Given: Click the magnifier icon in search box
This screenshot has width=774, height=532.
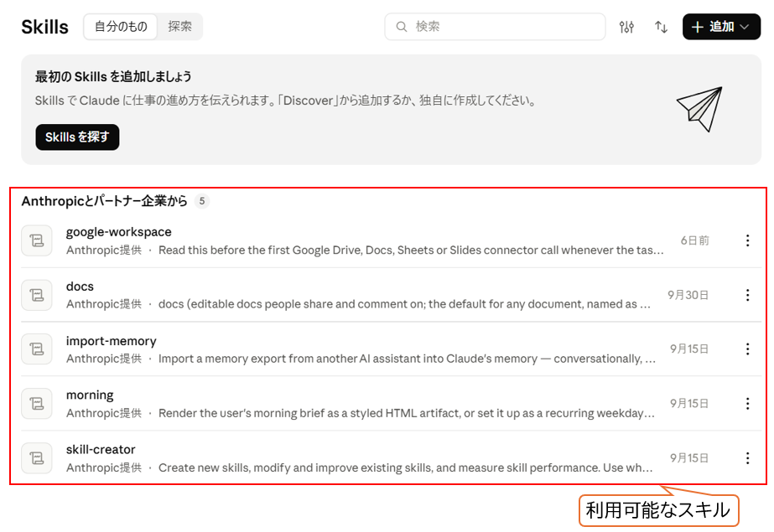Looking at the screenshot, I should pyautogui.click(x=402, y=27).
